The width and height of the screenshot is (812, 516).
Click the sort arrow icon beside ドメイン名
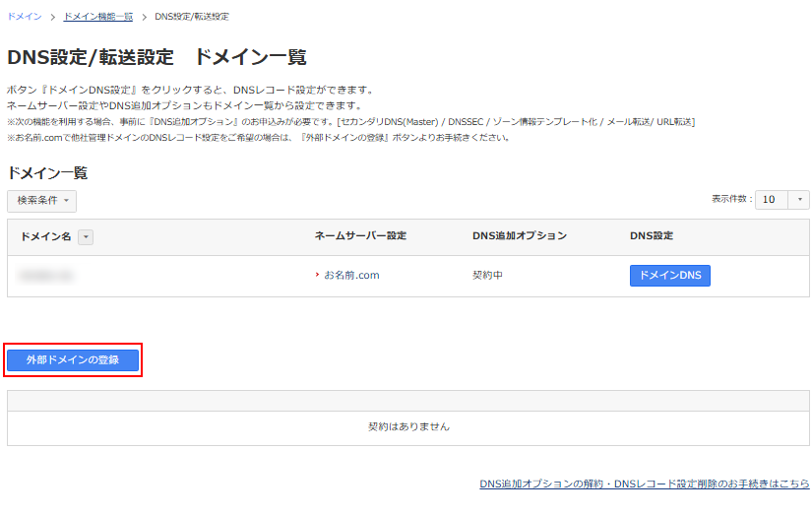[85, 236]
